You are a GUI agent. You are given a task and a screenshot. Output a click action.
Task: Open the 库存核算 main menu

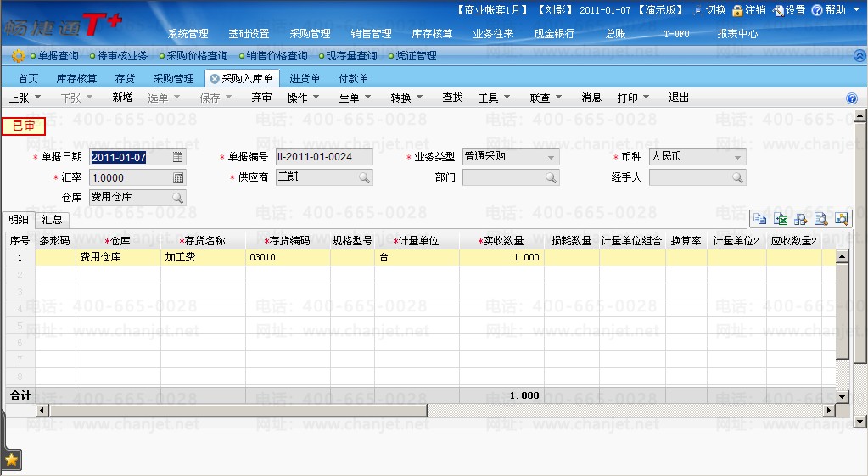pos(433,34)
